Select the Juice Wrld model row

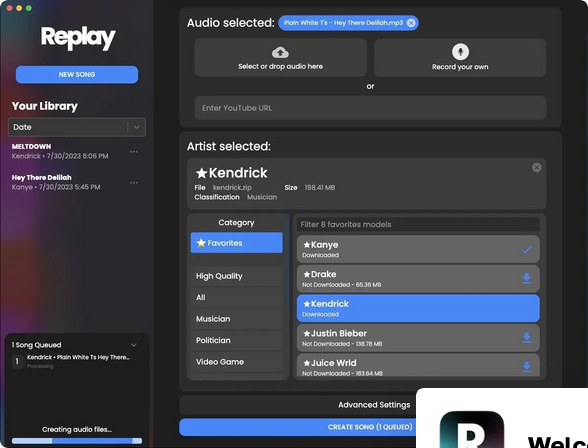point(418,366)
